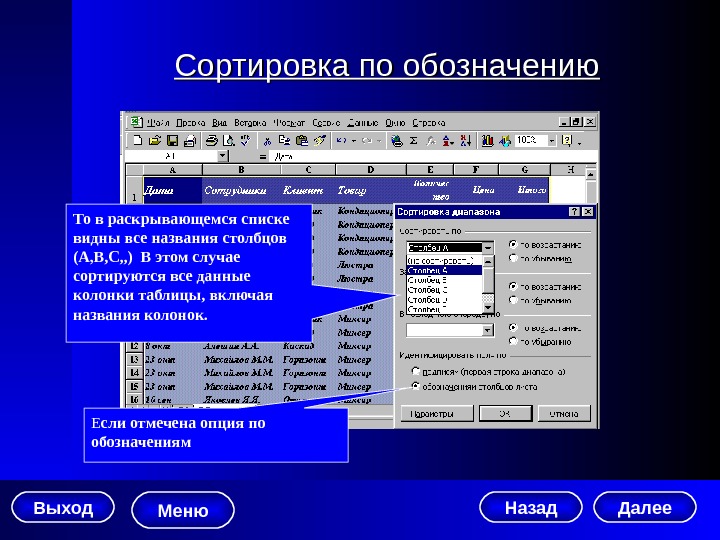Click the Sort Ascending toolbar icon
Image resolution: width=720 pixels, height=540 pixels.
coord(448,141)
